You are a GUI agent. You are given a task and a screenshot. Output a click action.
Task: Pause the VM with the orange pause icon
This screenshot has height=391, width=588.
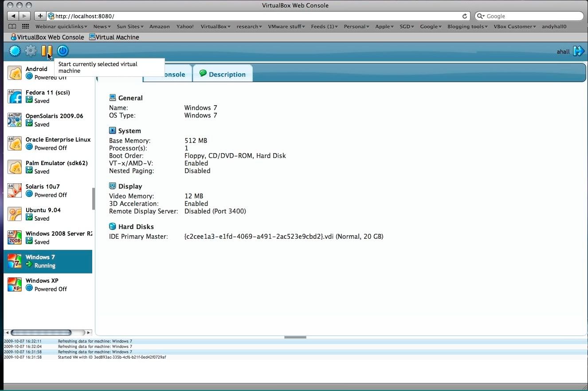pos(47,51)
